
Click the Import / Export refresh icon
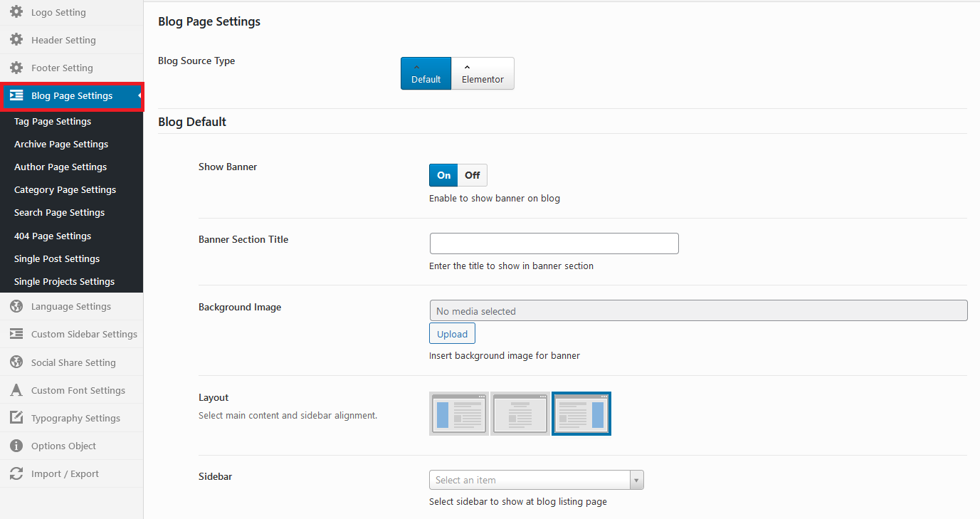(16, 473)
